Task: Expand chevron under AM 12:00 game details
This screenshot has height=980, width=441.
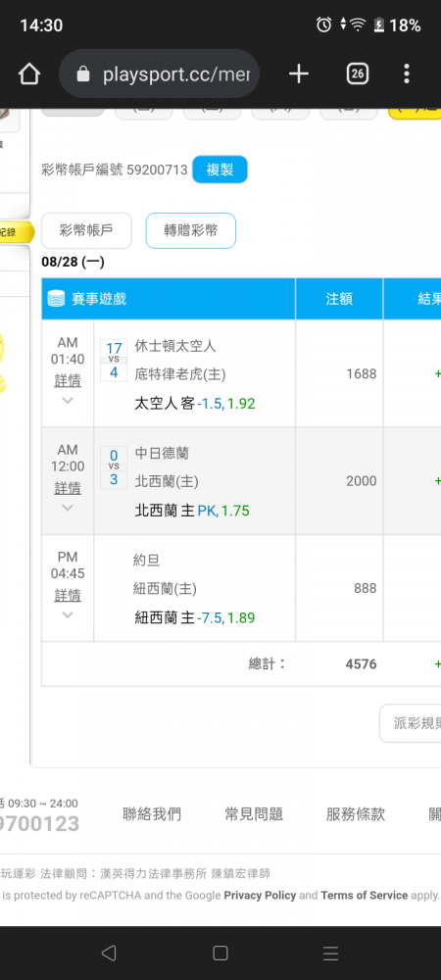Action: pos(68,508)
